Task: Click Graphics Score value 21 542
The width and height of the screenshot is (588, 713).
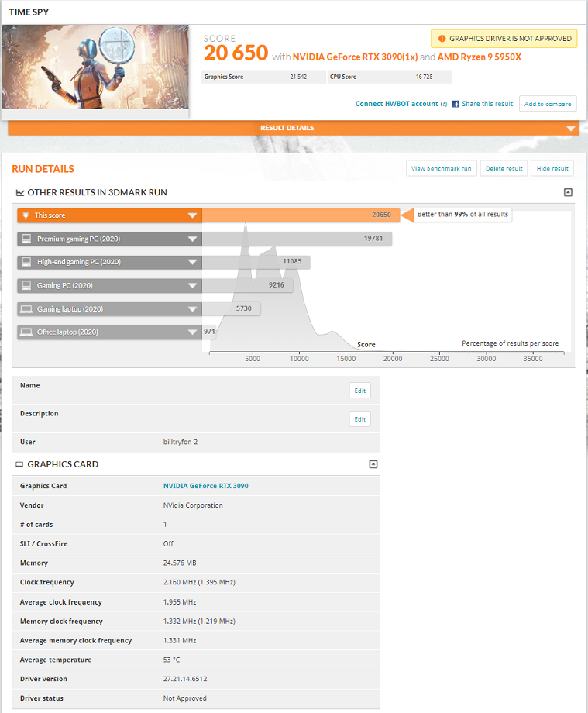Action: point(298,77)
